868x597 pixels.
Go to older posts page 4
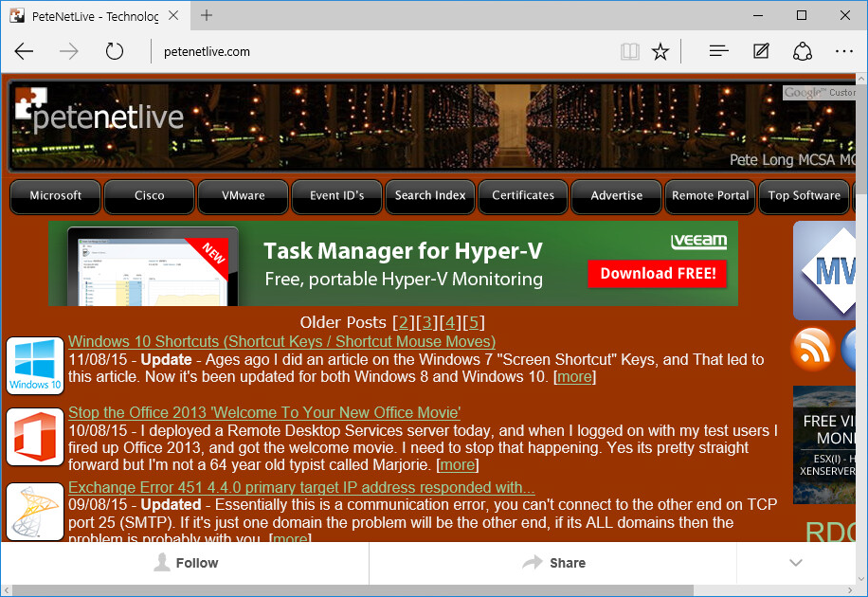coord(450,322)
